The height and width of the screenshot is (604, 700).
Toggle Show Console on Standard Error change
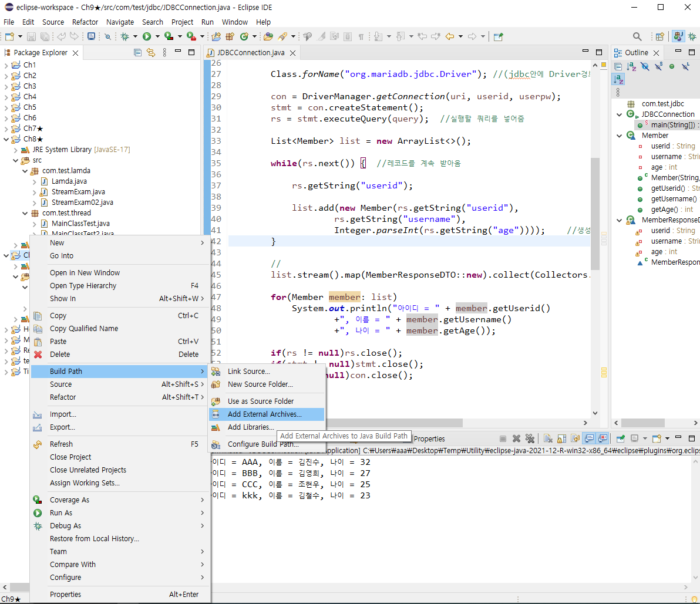[x=603, y=438]
